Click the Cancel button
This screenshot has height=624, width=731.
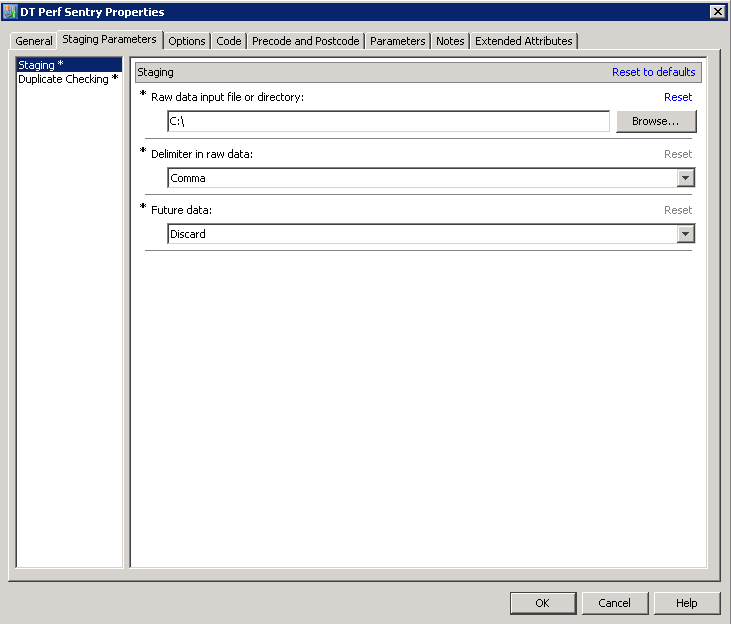point(614,603)
